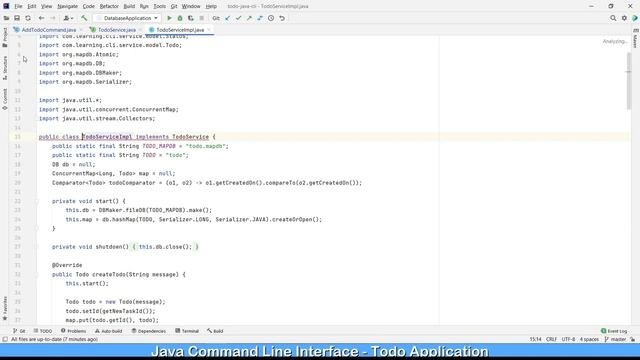Open the Edit menu
The height and width of the screenshot is (360, 640).
[32, 6]
